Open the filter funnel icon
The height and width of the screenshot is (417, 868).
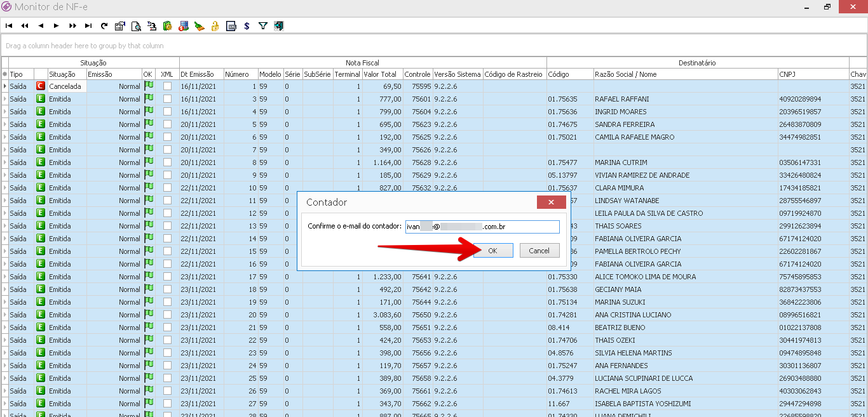click(x=262, y=26)
